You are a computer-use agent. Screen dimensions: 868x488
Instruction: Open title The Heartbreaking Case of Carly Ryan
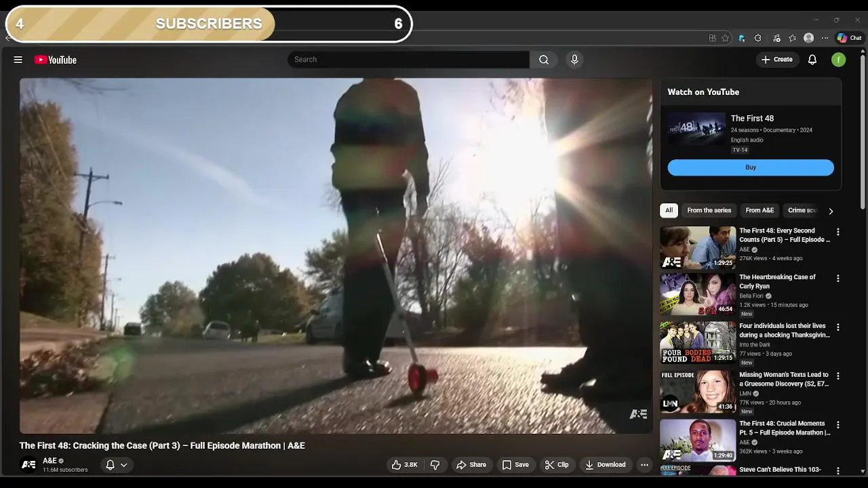tap(777, 281)
